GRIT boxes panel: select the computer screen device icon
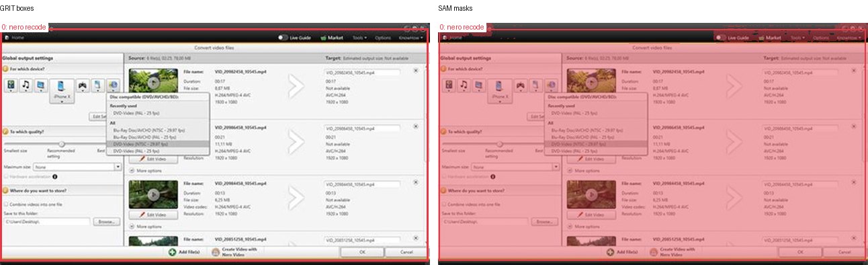The image size is (868, 265). coord(42,85)
